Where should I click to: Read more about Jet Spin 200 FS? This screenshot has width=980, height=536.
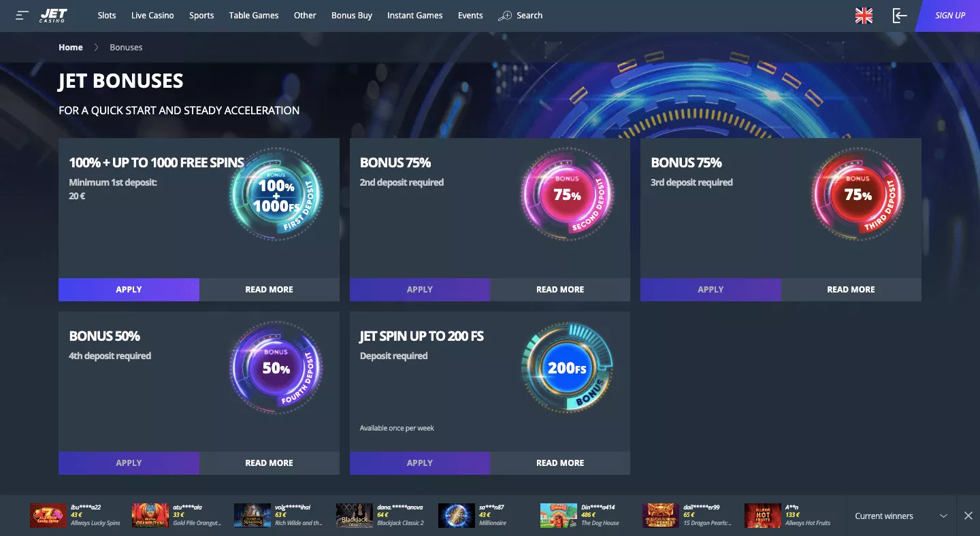pyautogui.click(x=560, y=463)
